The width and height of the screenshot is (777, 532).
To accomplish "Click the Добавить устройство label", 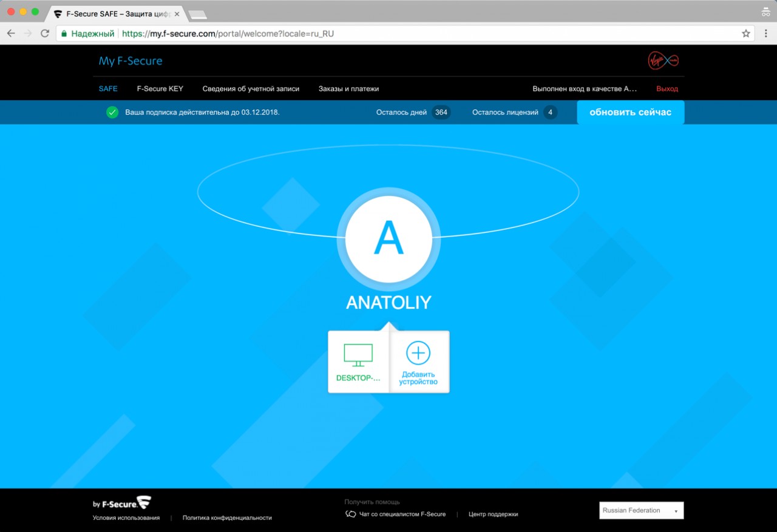I will coord(418,379).
